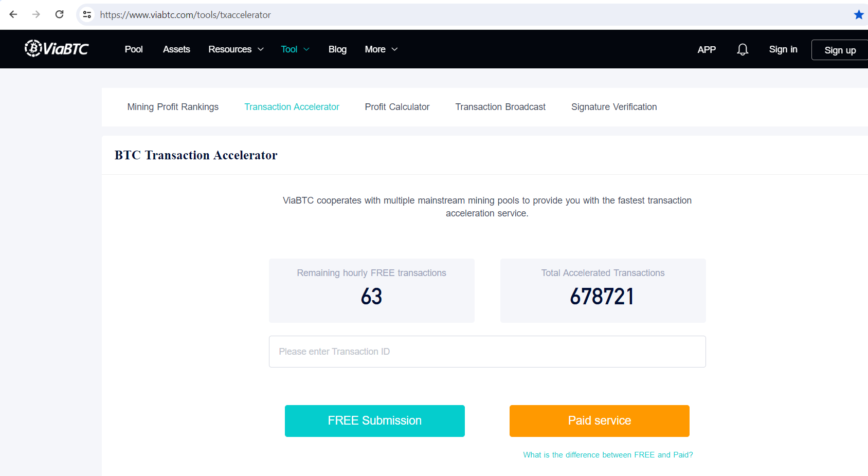Expand the Resources dropdown
The height and width of the screenshot is (476, 868).
(236, 49)
